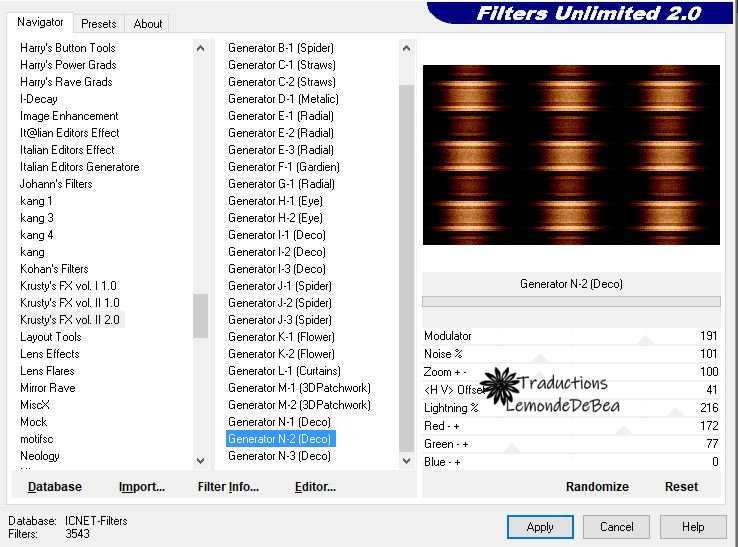738x547 pixels.
Task: Select Layout Tools category
Action: (x=50, y=337)
